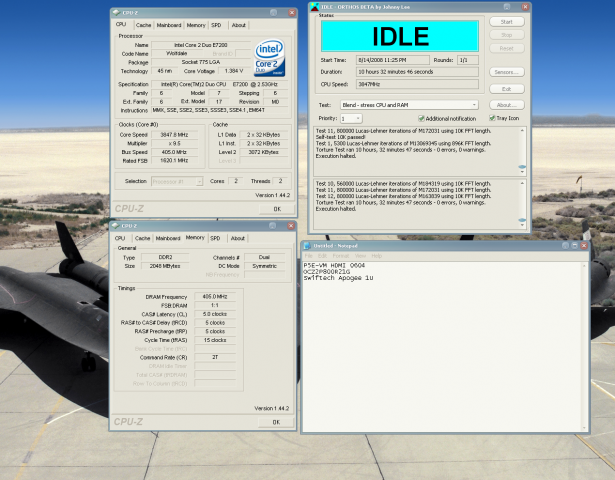The height and width of the screenshot is (480, 615).
Task: Open Memory tab in upper CPU-Z
Action: (x=196, y=25)
